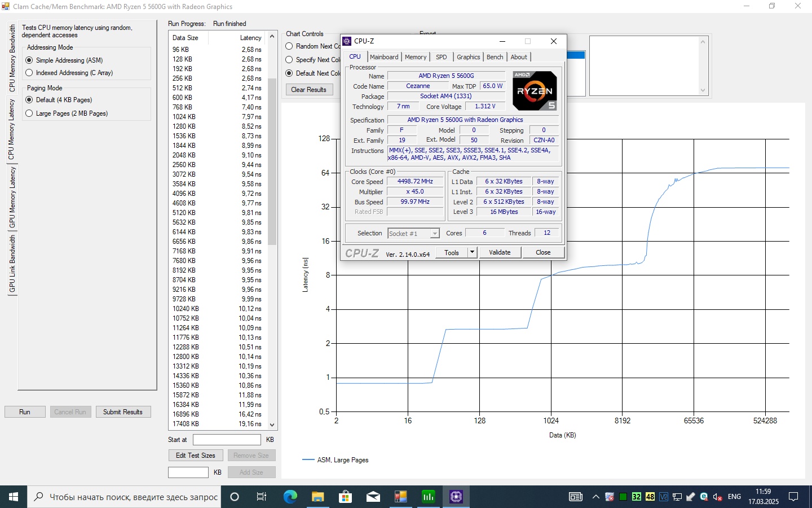Switch to the Mainboard tab in CPU-Z
Screen dimensions: 812x508
coord(384,57)
